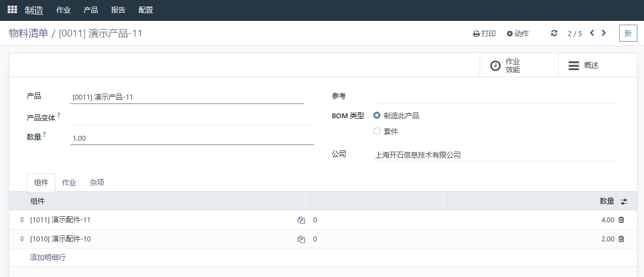
Task: Go to next record arrow
Action: (603, 33)
